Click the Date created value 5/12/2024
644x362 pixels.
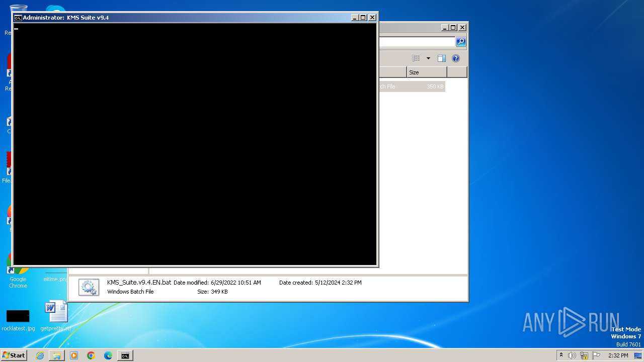338,283
